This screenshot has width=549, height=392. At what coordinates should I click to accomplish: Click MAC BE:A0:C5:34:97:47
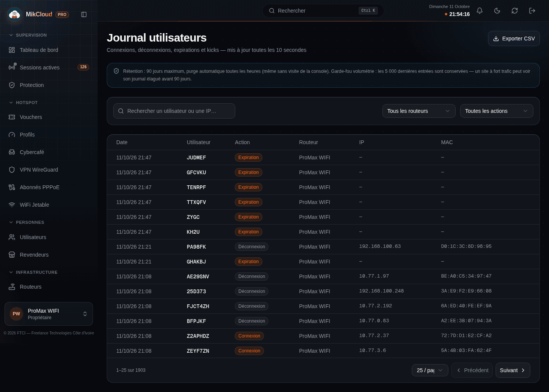[x=466, y=276]
